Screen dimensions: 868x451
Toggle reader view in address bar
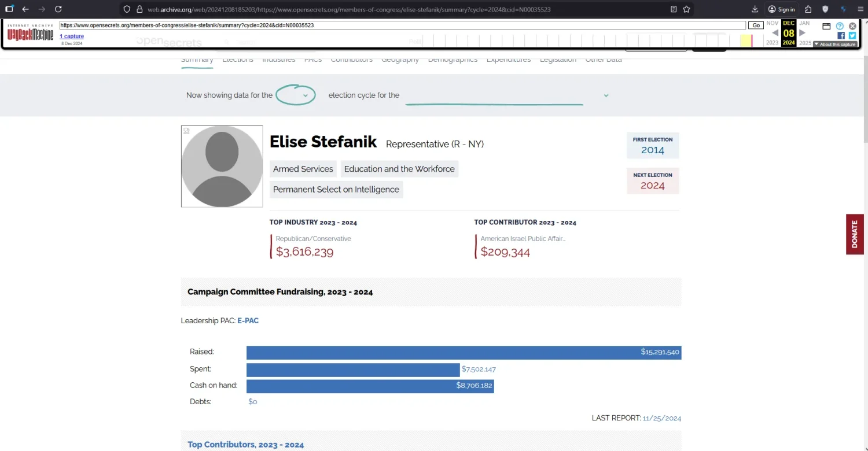(674, 9)
